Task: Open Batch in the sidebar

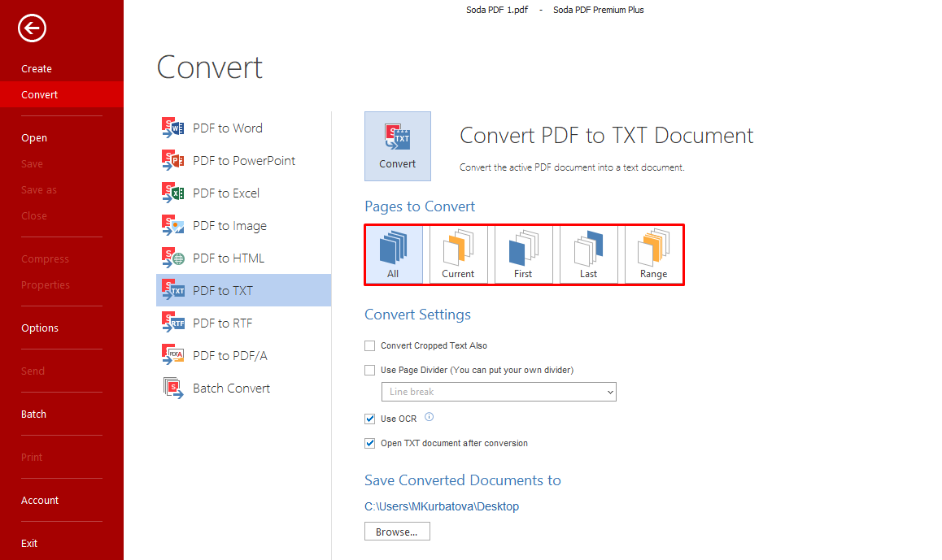Action: tap(33, 415)
